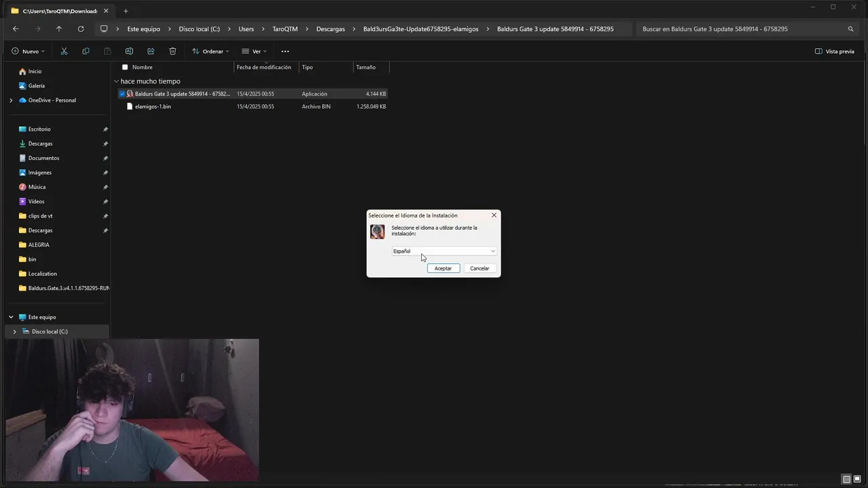Refresh the current folder

(x=81, y=29)
